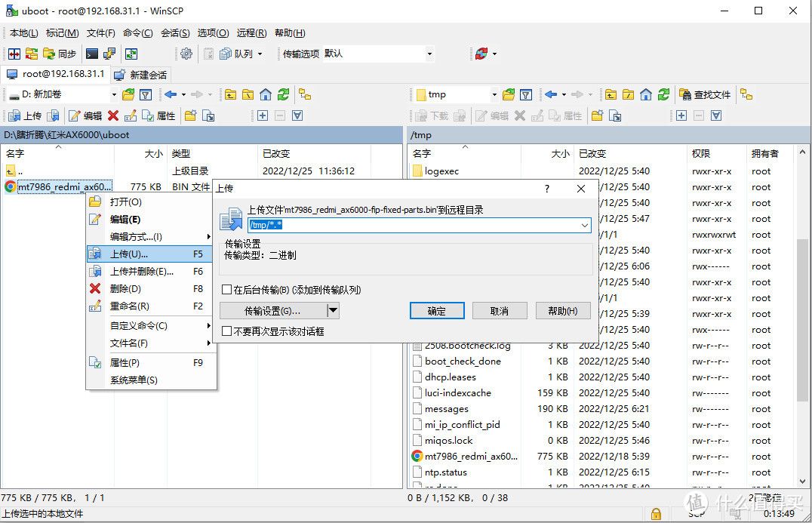Expand the queue dropdown arrow
The image size is (812, 523).
click(x=260, y=54)
